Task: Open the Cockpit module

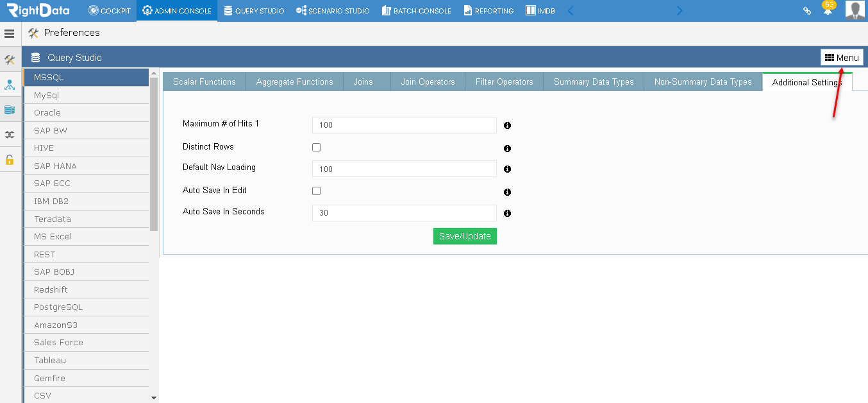Action: pyautogui.click(x=110, y=11)
